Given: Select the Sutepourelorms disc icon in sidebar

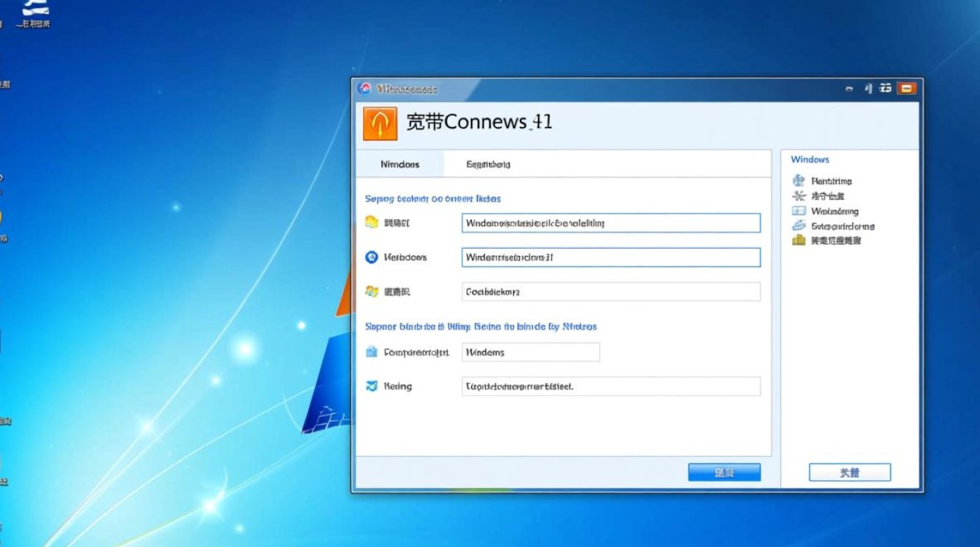Looking at the screenshot, I should click(798, 225).
